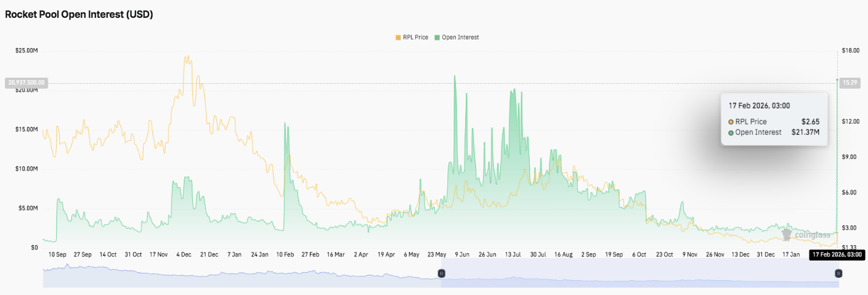The height and width of the screenshot is (295, 868).
Task: Click the 9 Jun date on x-axis
Action: click(461, 254)
